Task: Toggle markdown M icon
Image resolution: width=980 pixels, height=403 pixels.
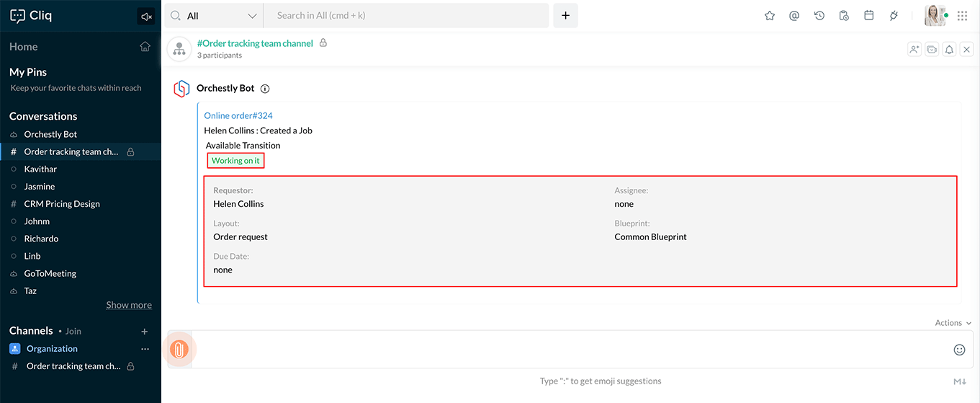Action: pyautogui.click(x=961, y=381)
